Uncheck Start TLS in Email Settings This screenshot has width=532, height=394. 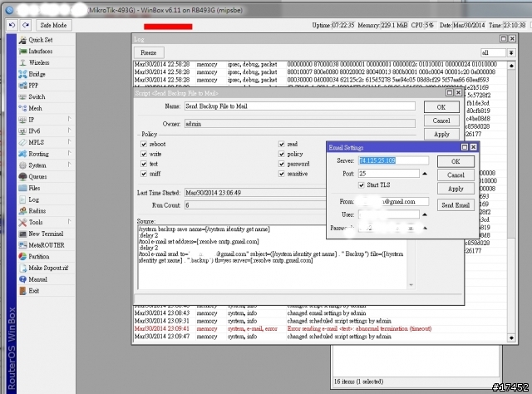362,185
